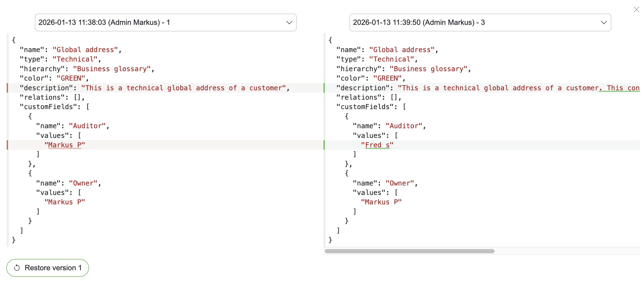
Task: Click "relations" key in right pane
Action: (359, 97)
